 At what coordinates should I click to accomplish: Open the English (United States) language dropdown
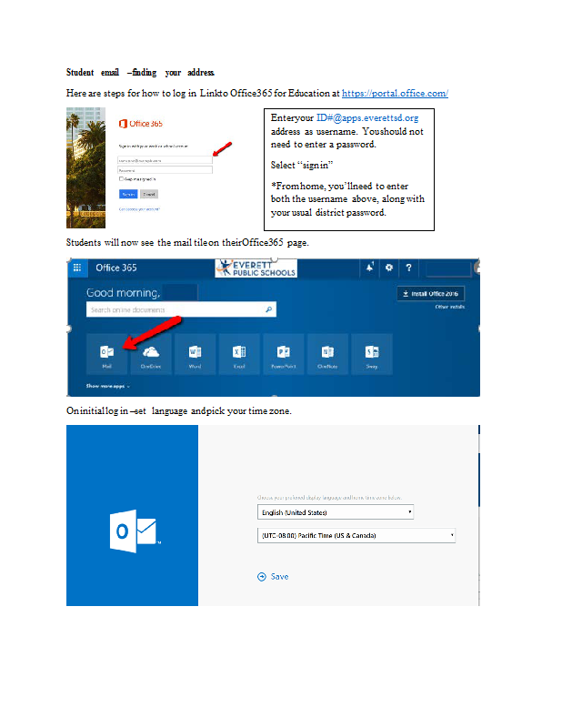tap(336, 512)
